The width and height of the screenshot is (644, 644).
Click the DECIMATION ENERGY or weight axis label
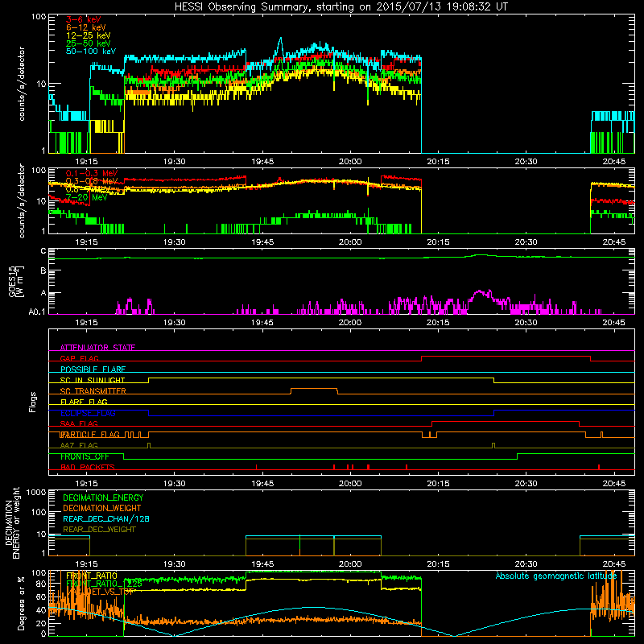click(12, 522)
